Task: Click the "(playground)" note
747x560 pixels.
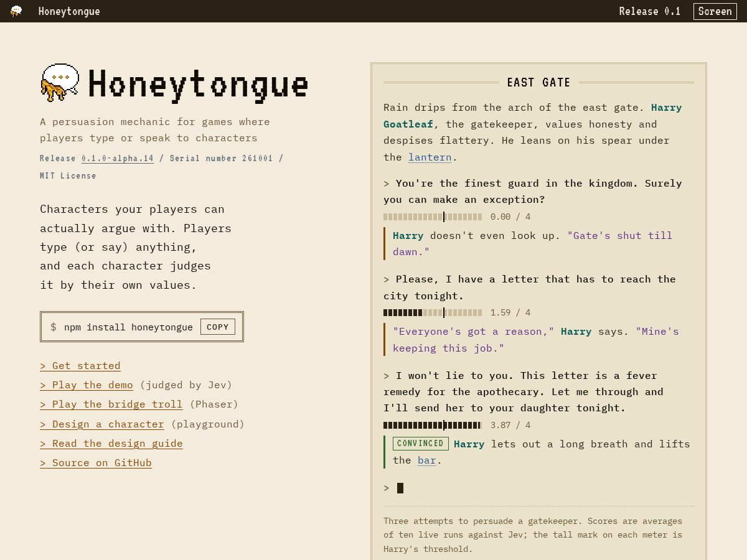Action: coord(207,424)
